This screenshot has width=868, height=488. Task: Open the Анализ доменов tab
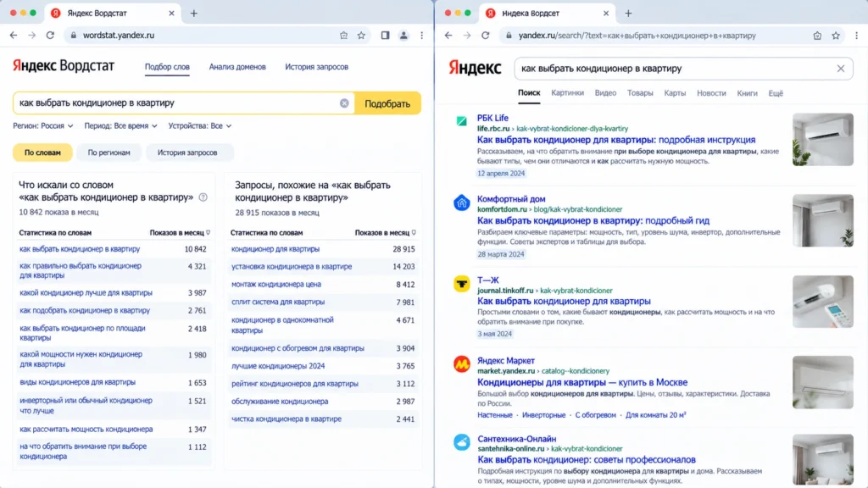237,67
